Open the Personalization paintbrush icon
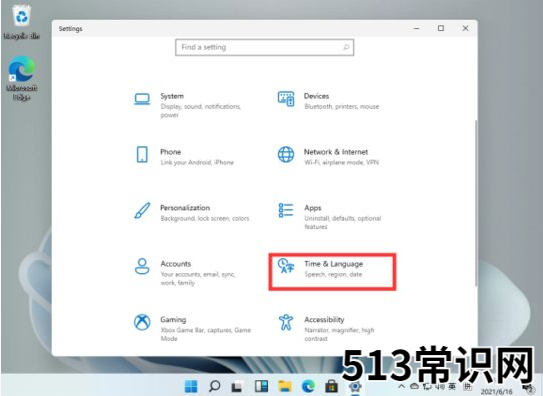Image resolution: width=543 pixels, height=396 pixels. 142,210
